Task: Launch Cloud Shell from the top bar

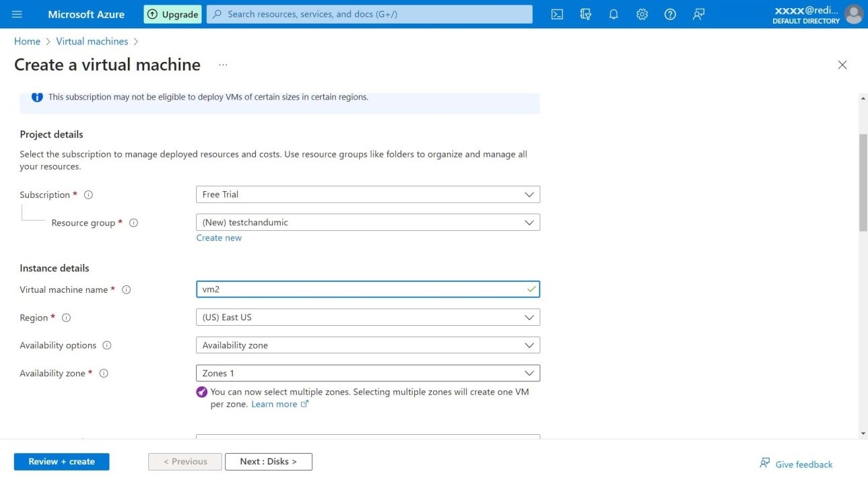Action: [x=557, y=14]
